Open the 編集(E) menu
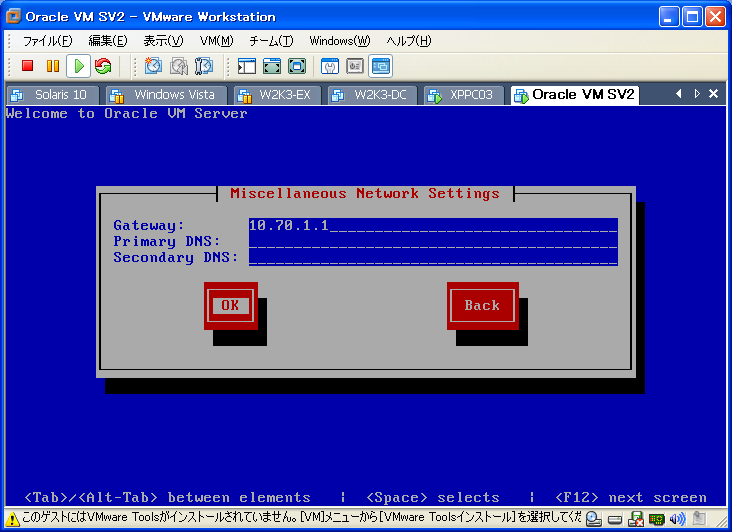732x532 pixels. (x=108, y=41)
